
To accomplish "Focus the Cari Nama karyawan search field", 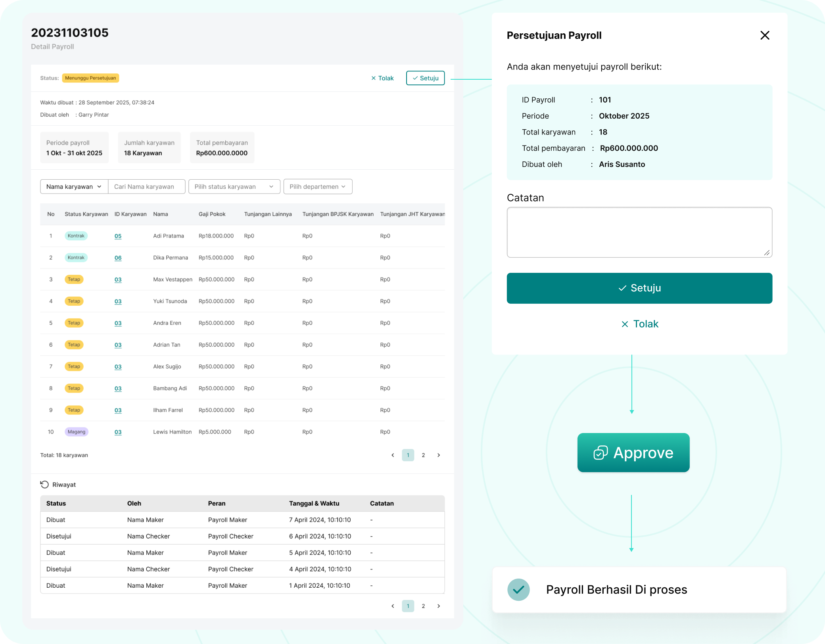I will pyautogui.click(x=146, y=187).
